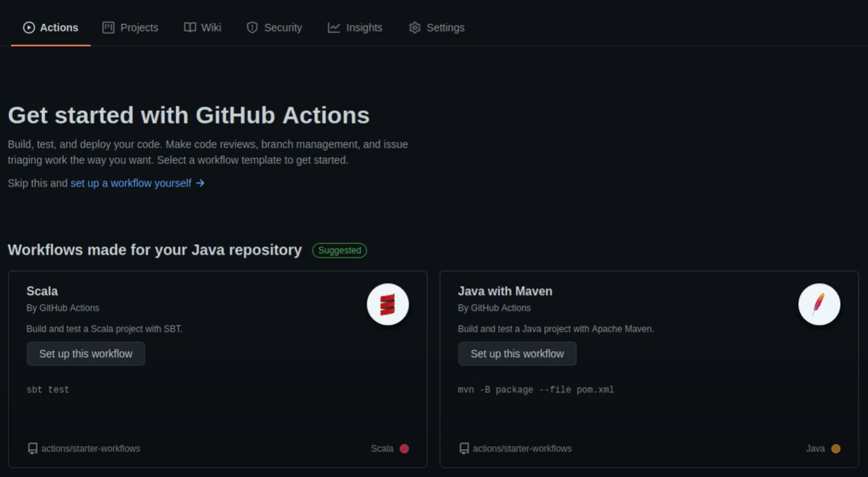Set up the Scala workflow
The width and height of the screenshot is (868, 477).
coord(85,353)
